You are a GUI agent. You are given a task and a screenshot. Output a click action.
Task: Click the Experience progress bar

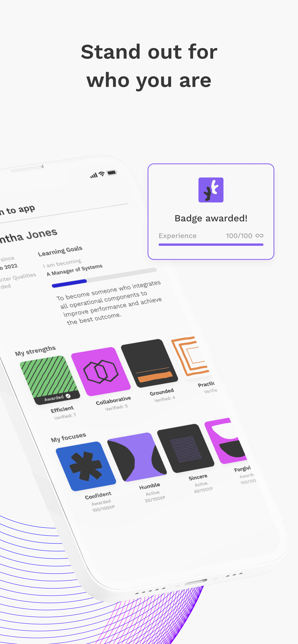[x=211, y=245]
